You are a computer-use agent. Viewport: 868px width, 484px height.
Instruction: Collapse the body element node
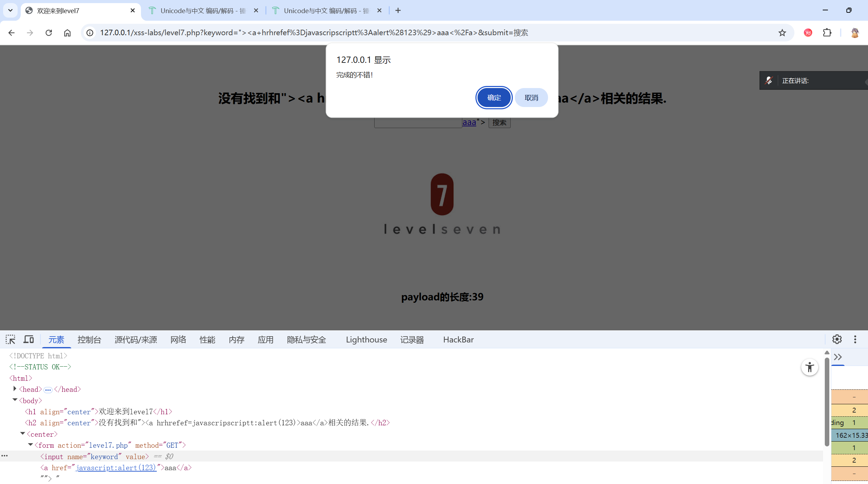(15, 400)
